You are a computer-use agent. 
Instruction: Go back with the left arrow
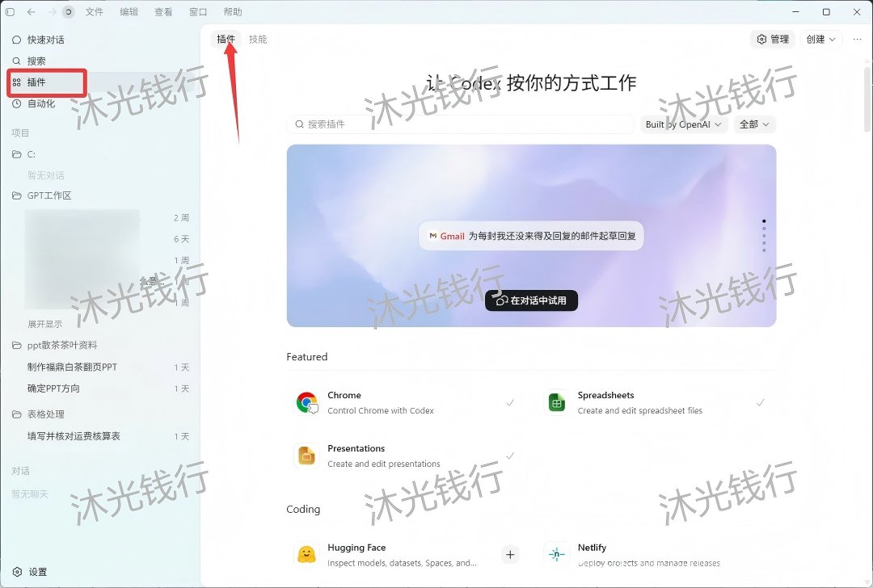tap(32, 11)
